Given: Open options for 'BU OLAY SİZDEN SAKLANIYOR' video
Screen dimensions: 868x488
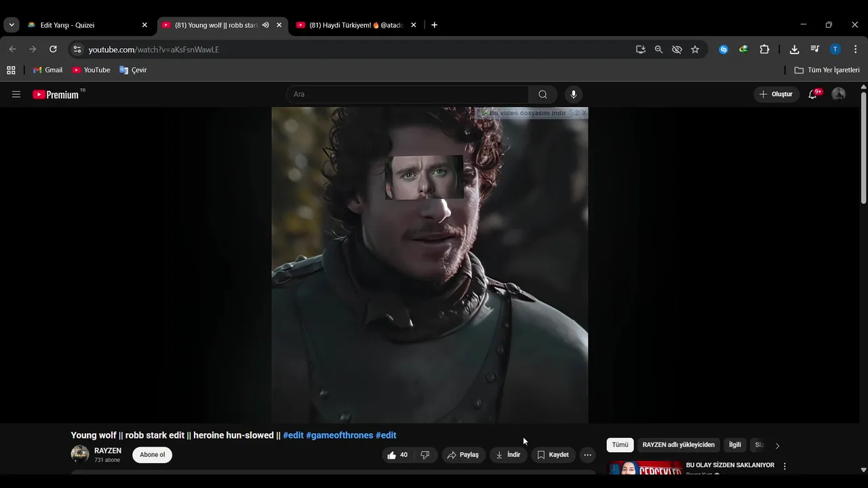Looking at the screenshot, I should point(785,466).
